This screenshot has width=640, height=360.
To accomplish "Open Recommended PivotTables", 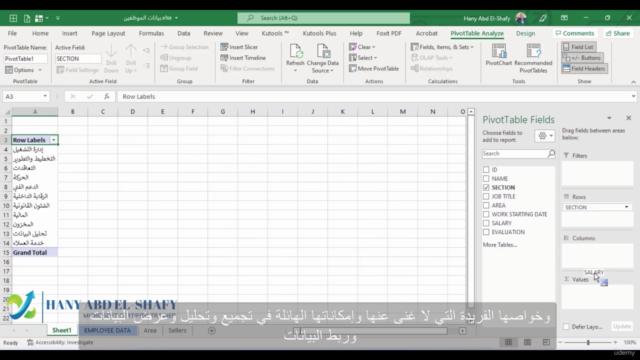I will tap(533, 58).
